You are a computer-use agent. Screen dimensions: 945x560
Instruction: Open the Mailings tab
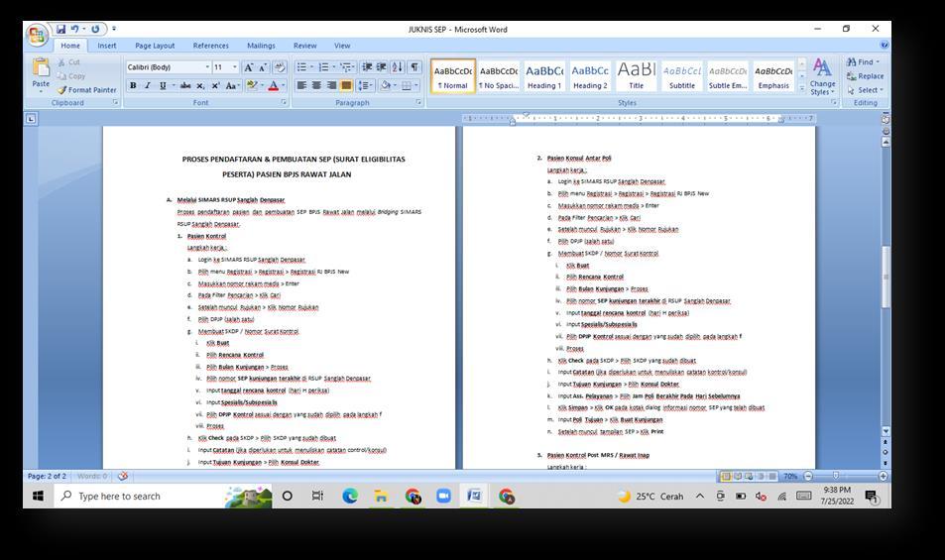261,46
